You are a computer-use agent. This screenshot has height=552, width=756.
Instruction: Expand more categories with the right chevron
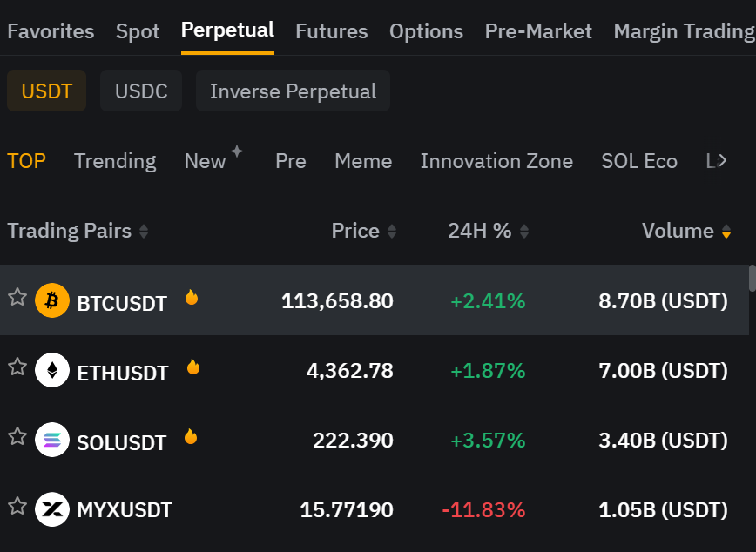(x=721, y=161)
